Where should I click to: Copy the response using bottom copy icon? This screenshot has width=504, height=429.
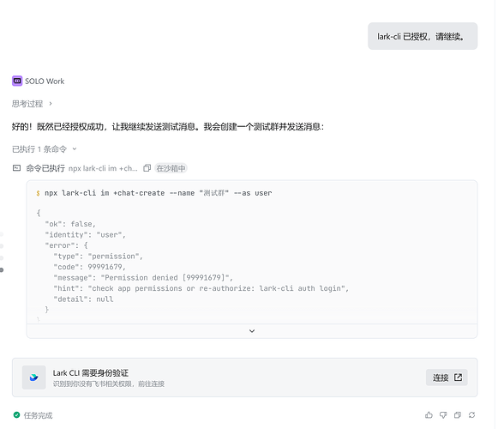[458, 415]
